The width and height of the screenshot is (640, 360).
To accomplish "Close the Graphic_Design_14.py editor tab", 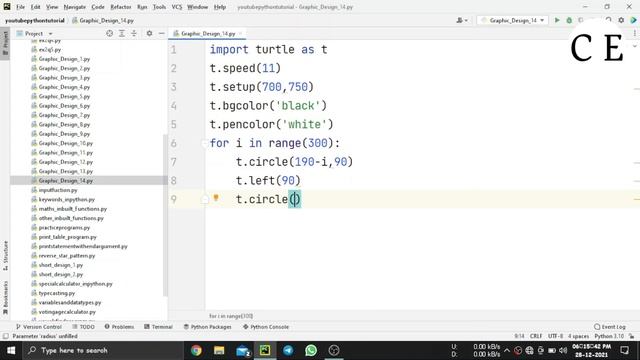I will tap(240, 33).
